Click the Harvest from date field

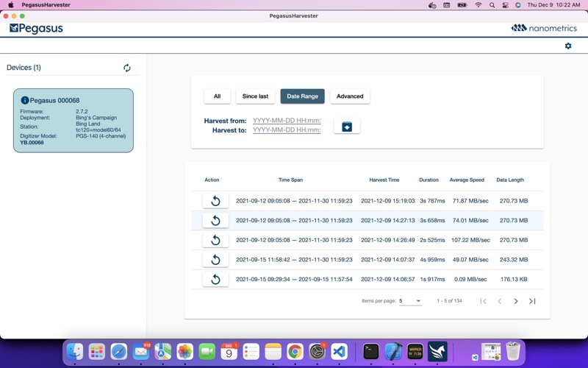pos(287,121)
